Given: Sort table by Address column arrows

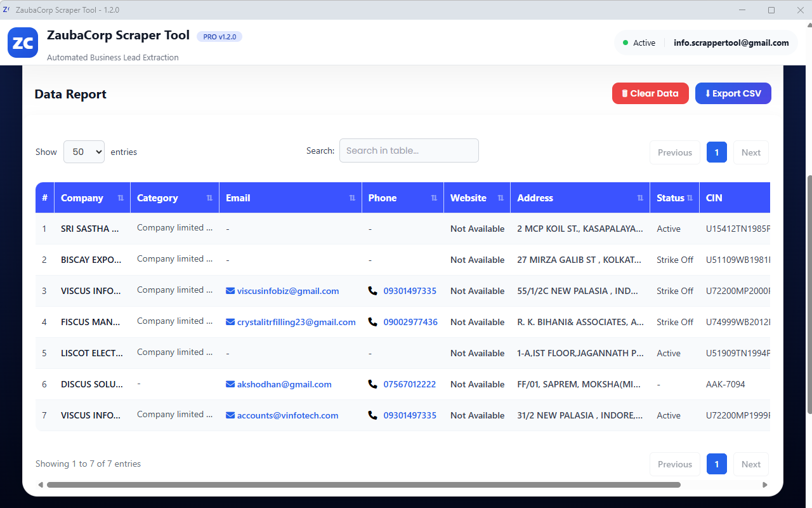Looking at the screenshot, I should 640,198.
